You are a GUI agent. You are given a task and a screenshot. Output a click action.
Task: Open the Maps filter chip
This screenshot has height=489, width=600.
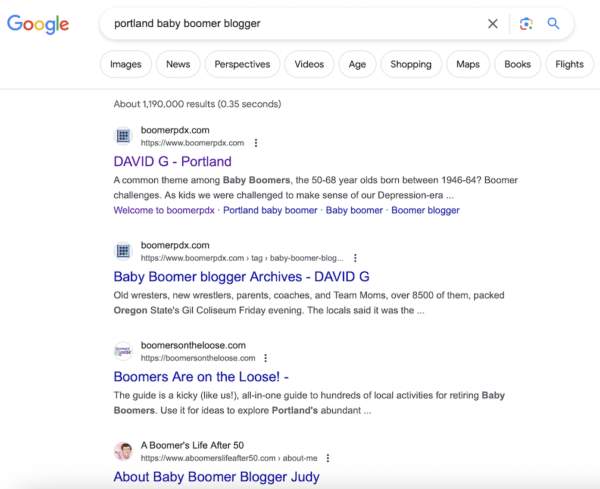point(468,64)
